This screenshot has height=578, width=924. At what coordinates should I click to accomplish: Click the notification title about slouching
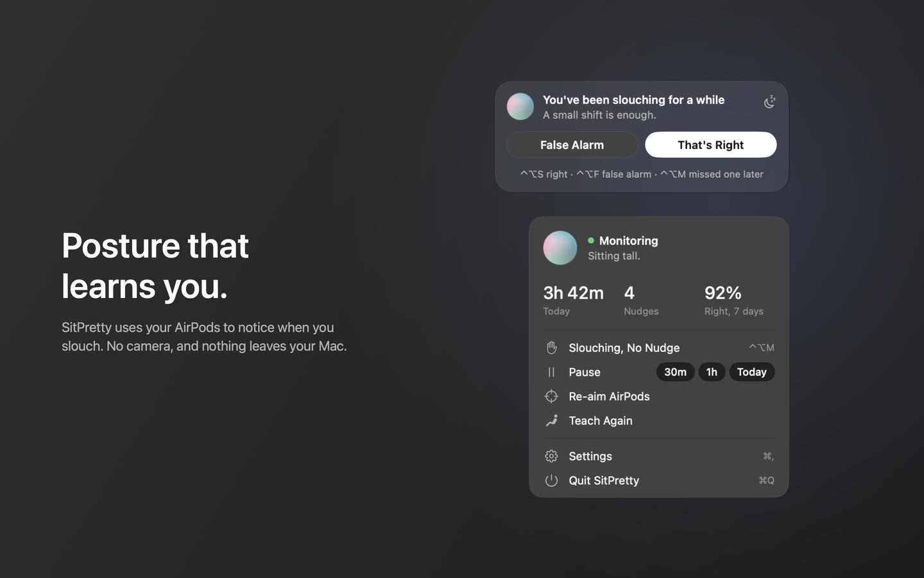pyautogui.click(x=633, y=100)
